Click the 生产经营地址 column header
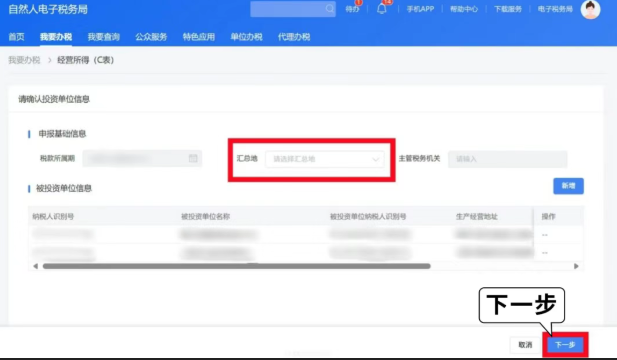The width and height of the screenshot is (617, 360). [x=477, y=216]
